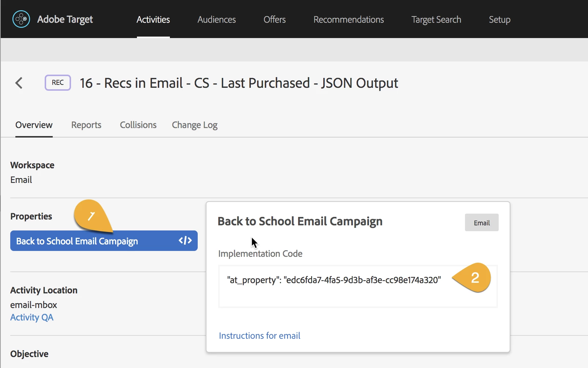Open the Setup menu
The height and width of the screenshot is (368, 588).
pyautogui.click(x=499, y=19)
